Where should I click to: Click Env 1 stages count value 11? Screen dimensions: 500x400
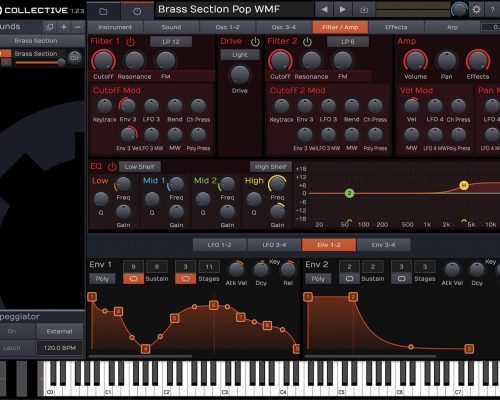[209, 267]
